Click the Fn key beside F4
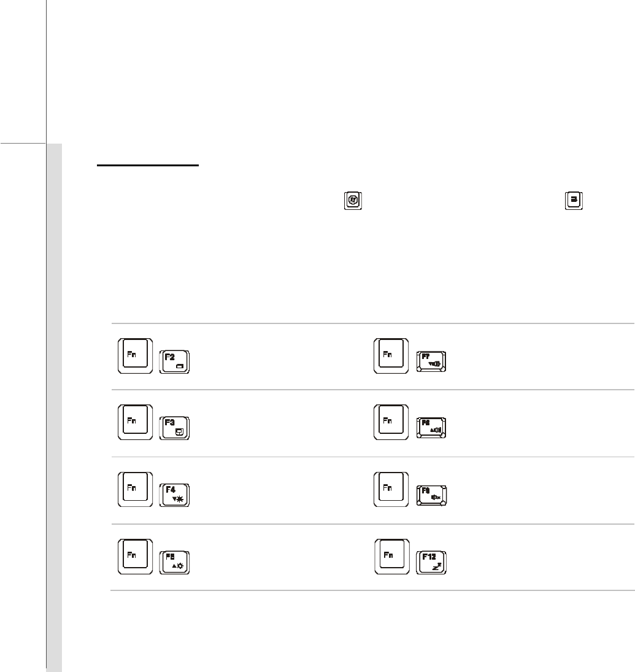The height and width of the screenshot is (672, 635). (x=134, y=489)
